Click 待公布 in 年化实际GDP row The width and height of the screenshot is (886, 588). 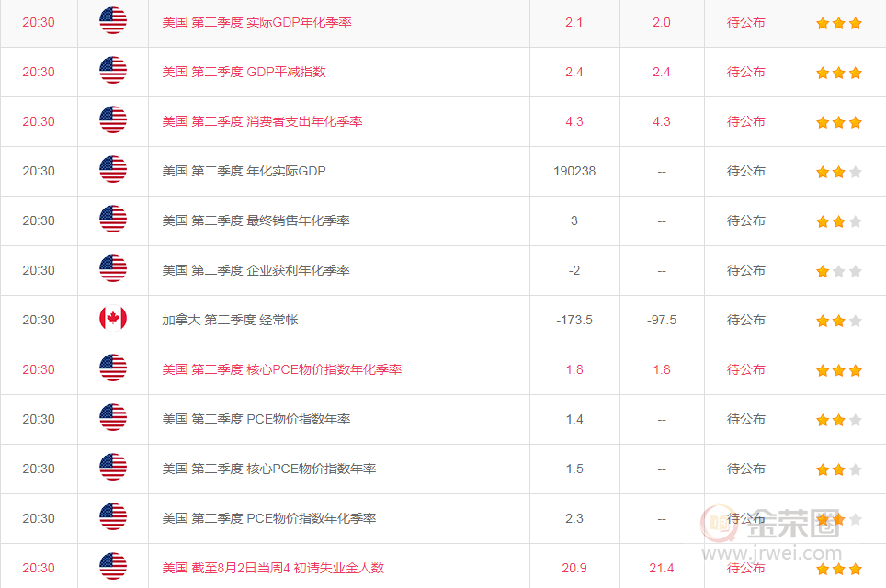746,171
